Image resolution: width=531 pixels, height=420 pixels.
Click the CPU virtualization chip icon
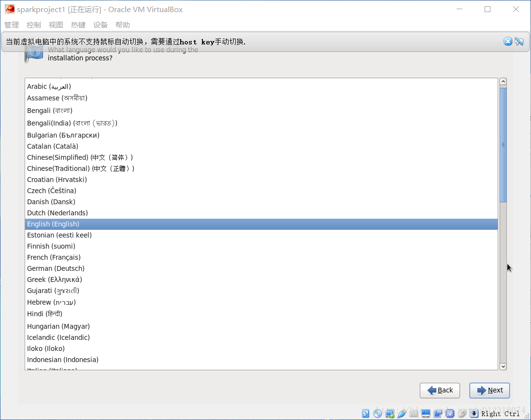[x=450, y=413]
